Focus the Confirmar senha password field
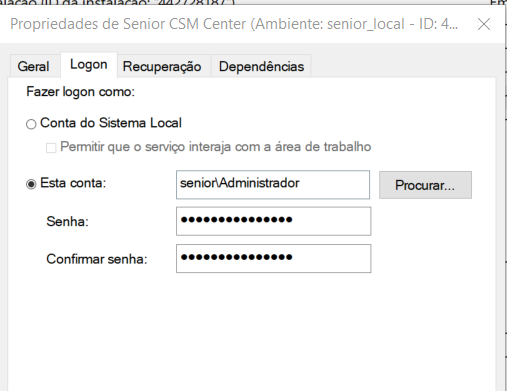 274,259
